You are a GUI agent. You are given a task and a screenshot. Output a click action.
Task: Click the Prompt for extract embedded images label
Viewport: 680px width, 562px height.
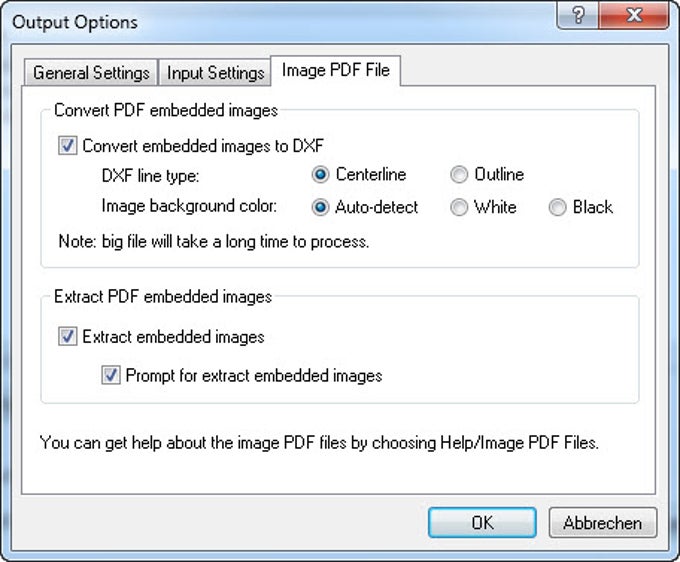pos(254,376)
